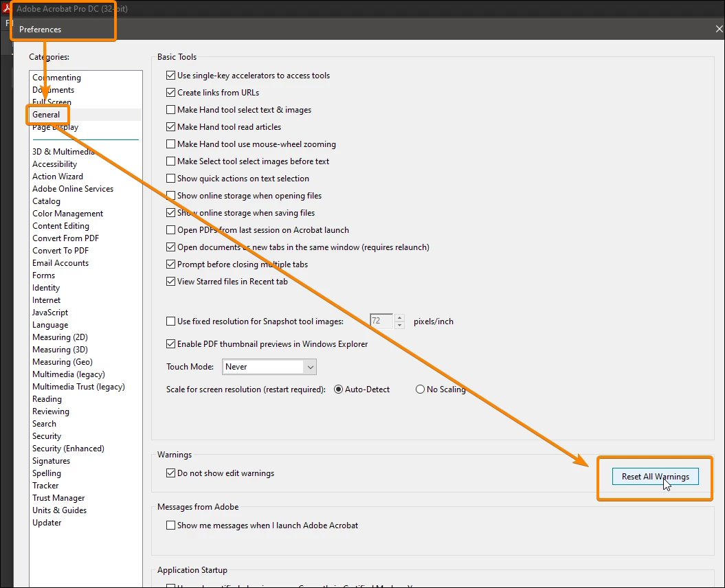This screenshot has height=588, width=725.
Task: Select Page Display category
Action: 55,127
